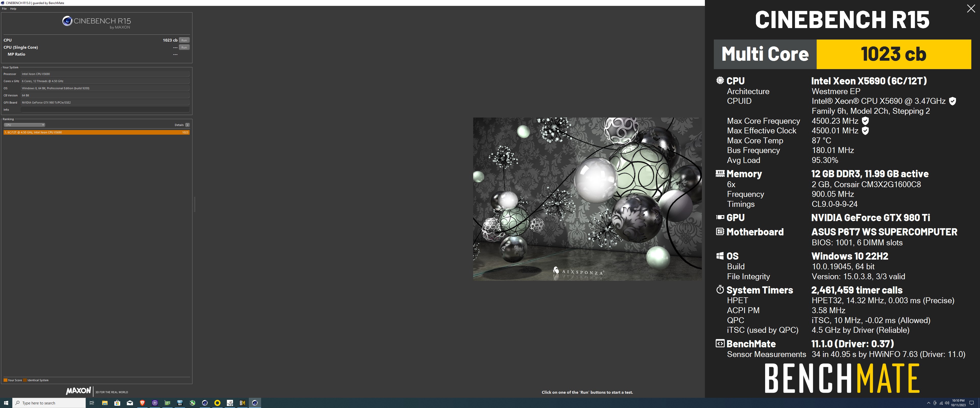The width and height of the screenshot is (980, 408).
Task: Click the Multi Core label
Action: pos(765,54)
